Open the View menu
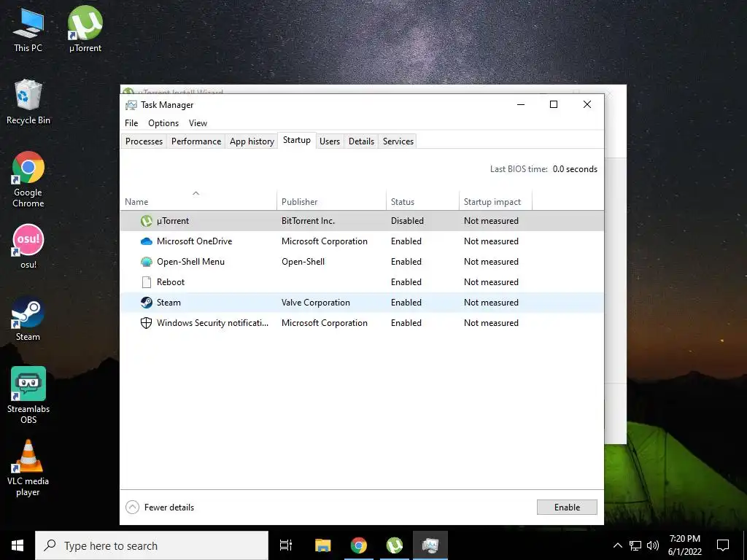Screen dimensions: 747x560 click(x=198, y=123)
